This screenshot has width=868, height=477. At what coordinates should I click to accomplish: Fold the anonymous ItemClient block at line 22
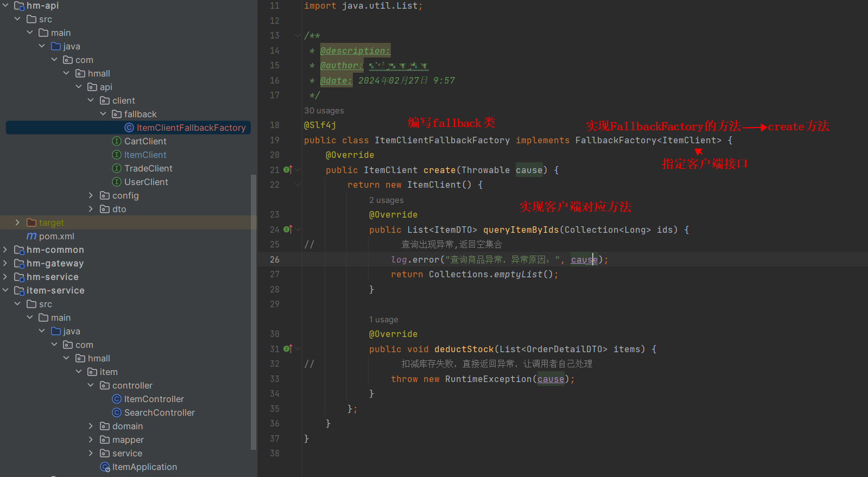point(297,185)
